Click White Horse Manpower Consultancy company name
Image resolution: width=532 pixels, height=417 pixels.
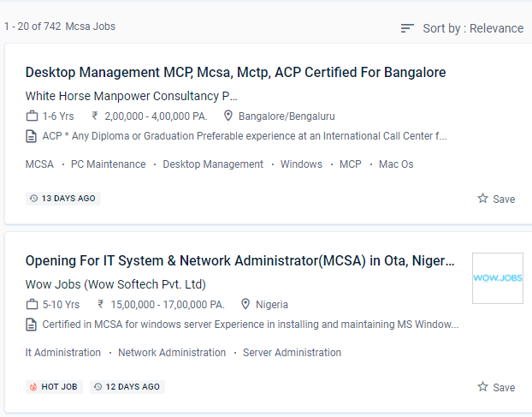click(132, 96)
